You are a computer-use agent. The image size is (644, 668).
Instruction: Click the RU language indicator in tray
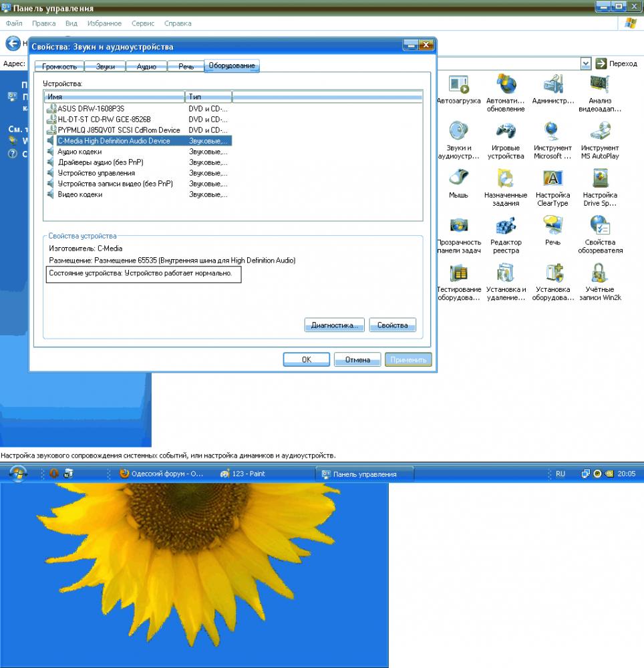[560, 474]
